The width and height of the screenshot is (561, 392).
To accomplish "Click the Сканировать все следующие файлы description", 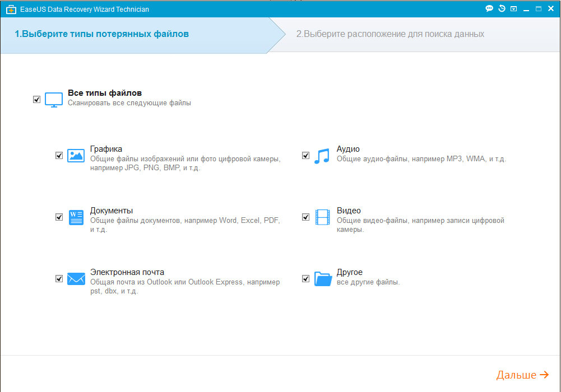I will (129, 103).
